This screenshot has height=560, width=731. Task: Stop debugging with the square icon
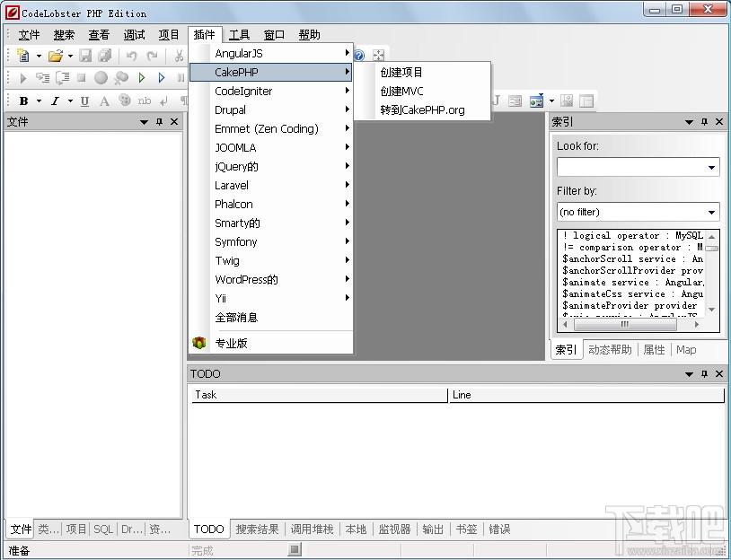tap(82, 78)
